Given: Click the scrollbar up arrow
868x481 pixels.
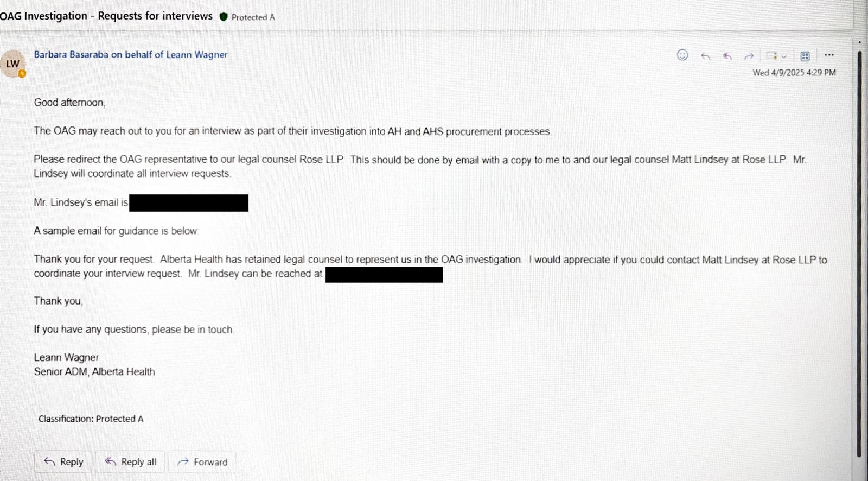Looking at the screenshot, I should tap(859, 42).
